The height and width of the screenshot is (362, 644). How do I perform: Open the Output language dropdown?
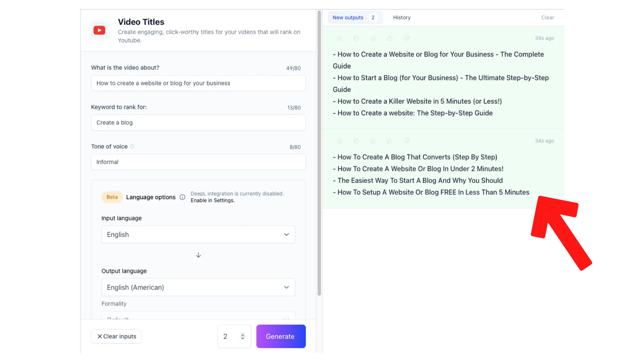coord(198,287)
